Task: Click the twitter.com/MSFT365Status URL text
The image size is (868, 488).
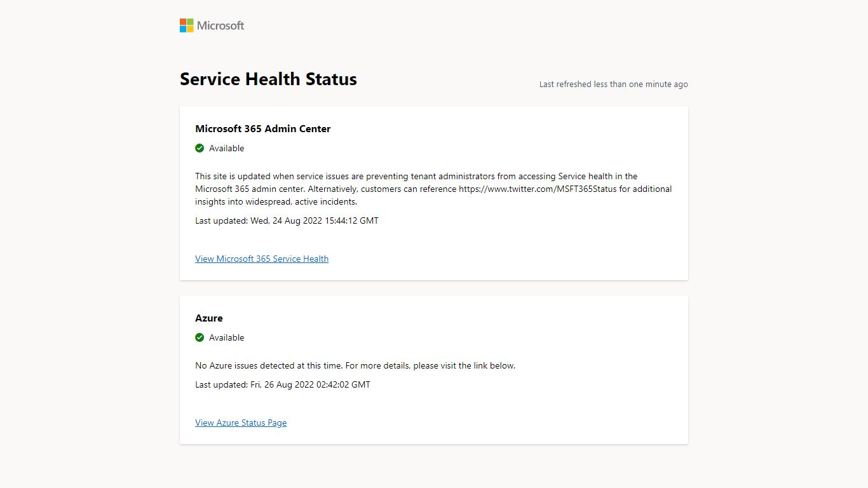Action: 538,189
